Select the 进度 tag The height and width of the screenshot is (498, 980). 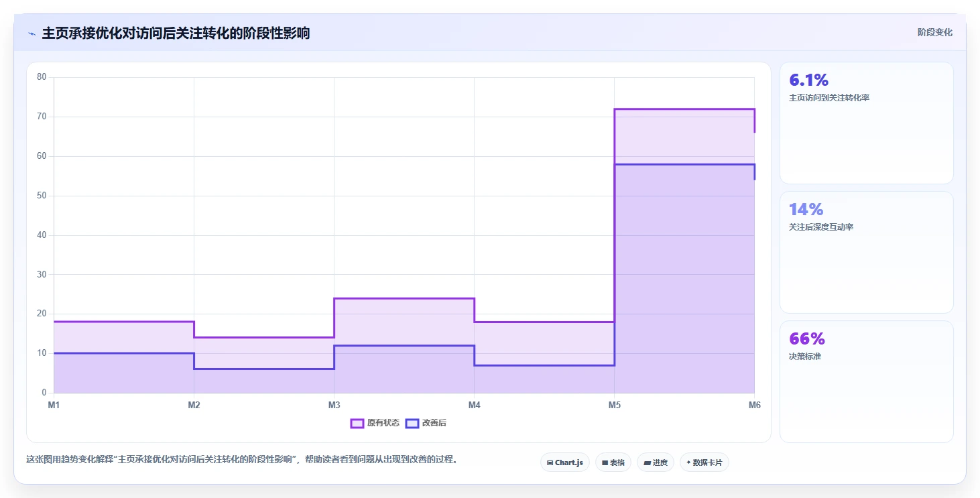click(x=656, y=462)
